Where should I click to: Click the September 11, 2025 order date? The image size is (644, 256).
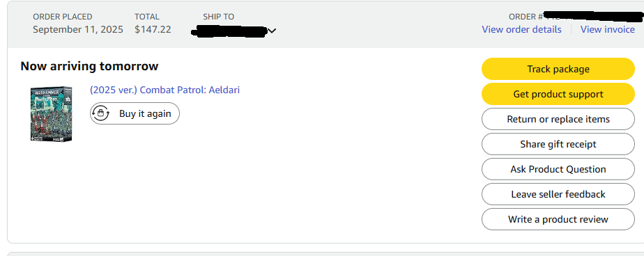tap(78, 29)
